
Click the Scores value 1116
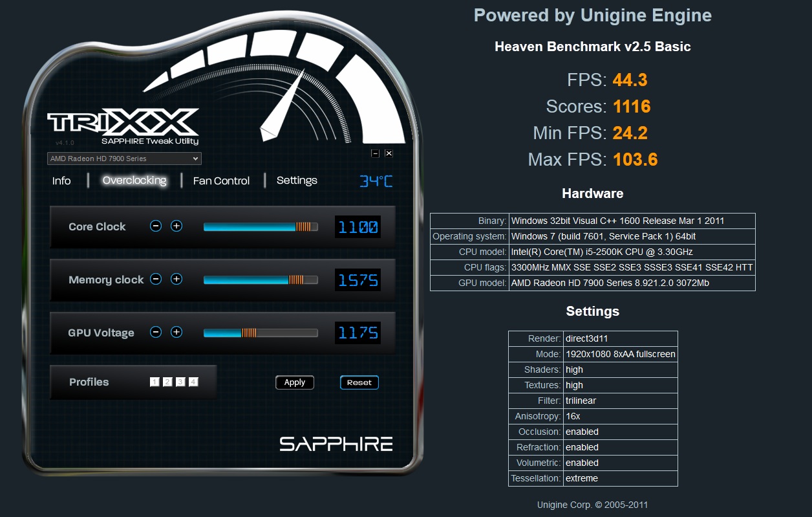click(632, 106)
